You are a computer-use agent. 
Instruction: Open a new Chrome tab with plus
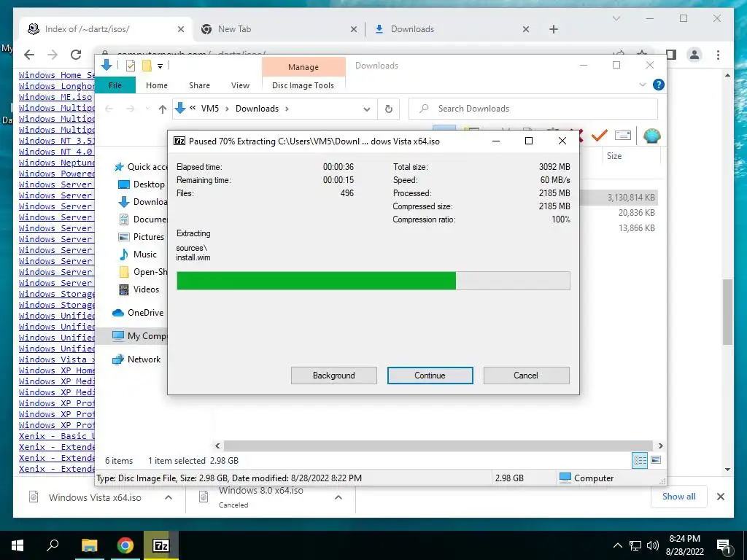(553, 29)
